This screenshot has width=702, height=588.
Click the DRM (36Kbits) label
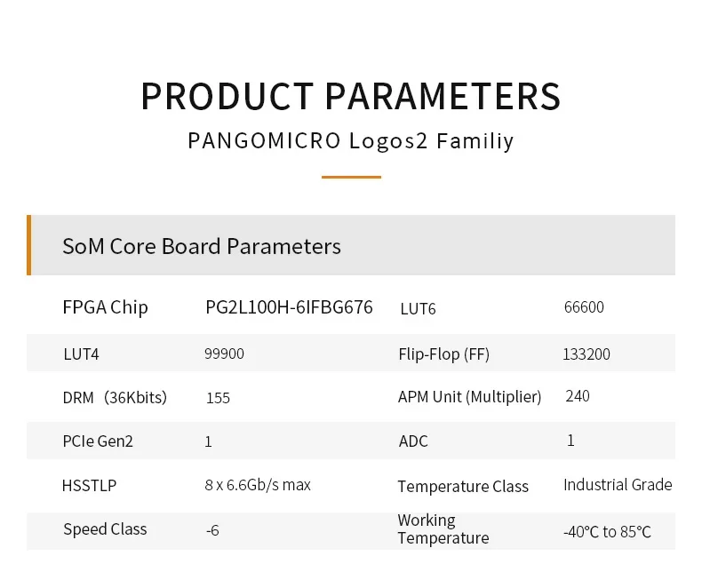coord(115,397)
